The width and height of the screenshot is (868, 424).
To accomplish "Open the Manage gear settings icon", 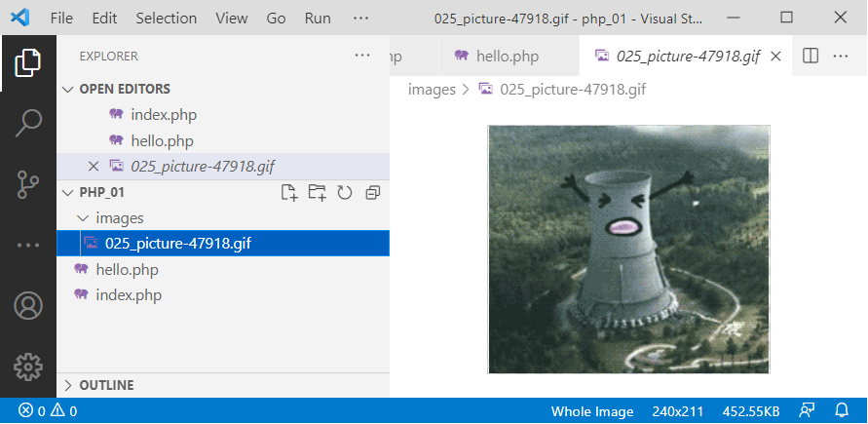I will (27, 366).
